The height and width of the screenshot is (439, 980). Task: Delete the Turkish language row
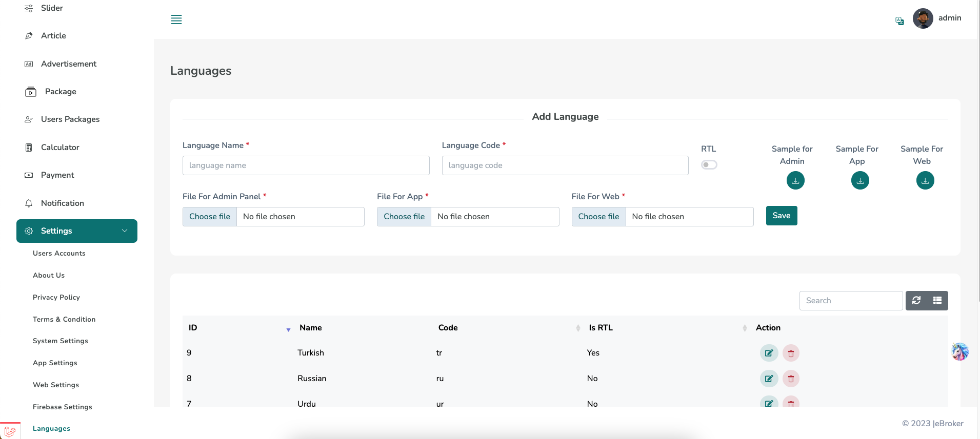pos(791,353)
